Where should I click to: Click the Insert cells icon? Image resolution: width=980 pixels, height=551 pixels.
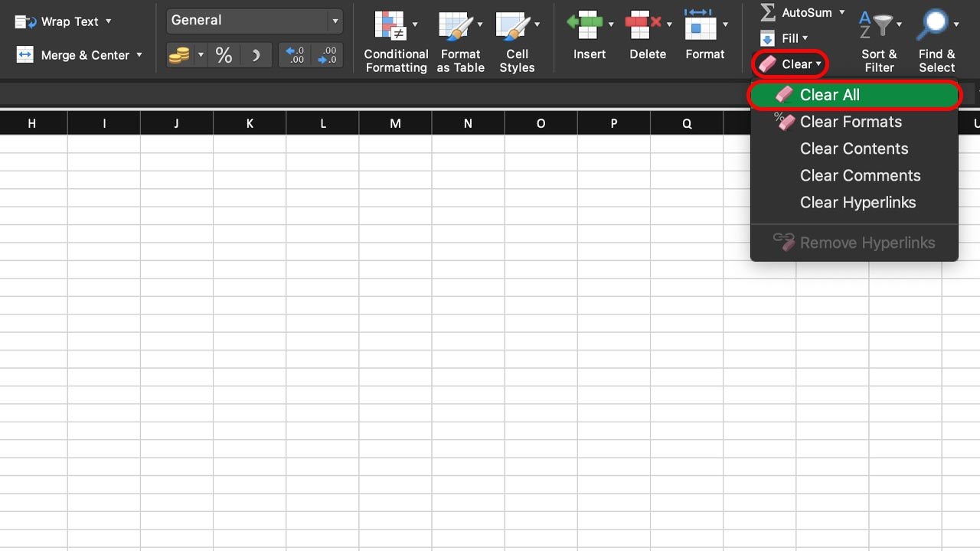[584, 24]
